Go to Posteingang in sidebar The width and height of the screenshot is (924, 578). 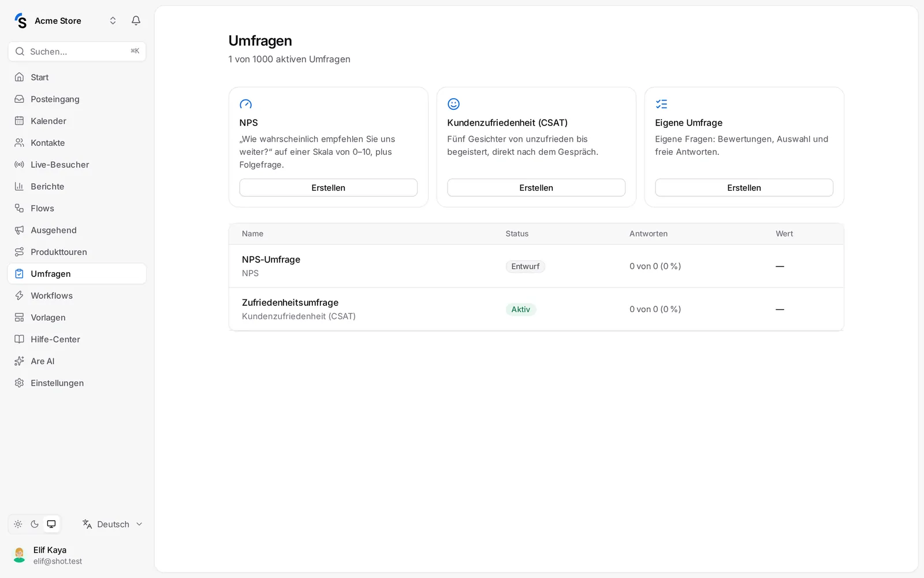tap(77, 99)
